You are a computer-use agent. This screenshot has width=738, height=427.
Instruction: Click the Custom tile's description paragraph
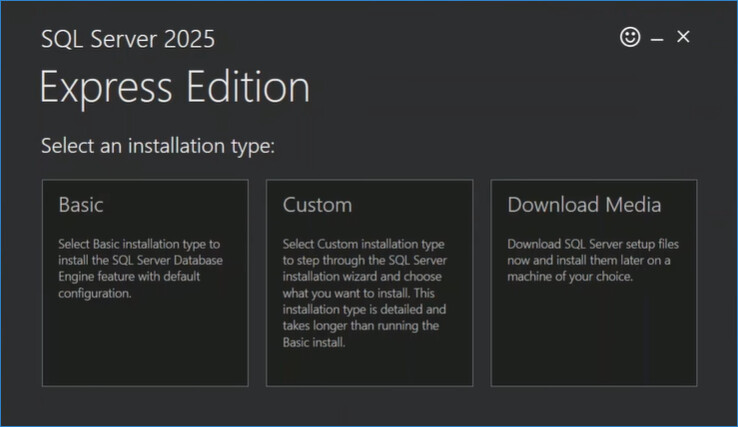pos(366,293)
